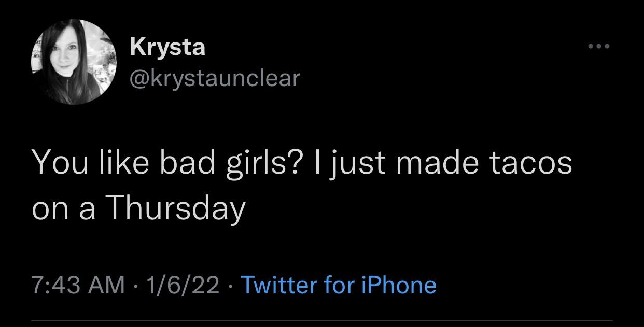Open the @krystaunclear handle
Screen dimensions: 644x327
(x=215, y=78)
